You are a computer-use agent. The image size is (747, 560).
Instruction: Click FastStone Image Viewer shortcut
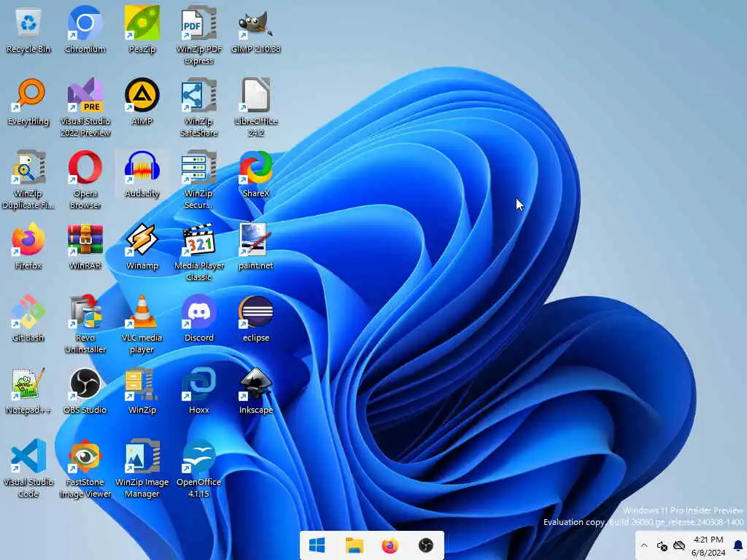pyautogui.click(x=85, y=469)
